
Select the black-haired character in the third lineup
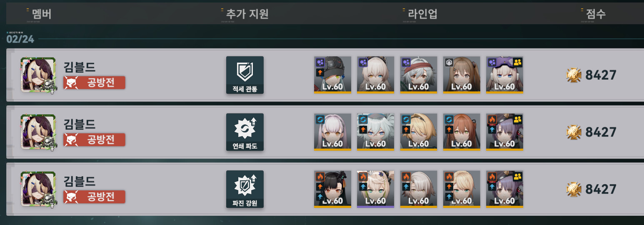[x=332, y=189]
